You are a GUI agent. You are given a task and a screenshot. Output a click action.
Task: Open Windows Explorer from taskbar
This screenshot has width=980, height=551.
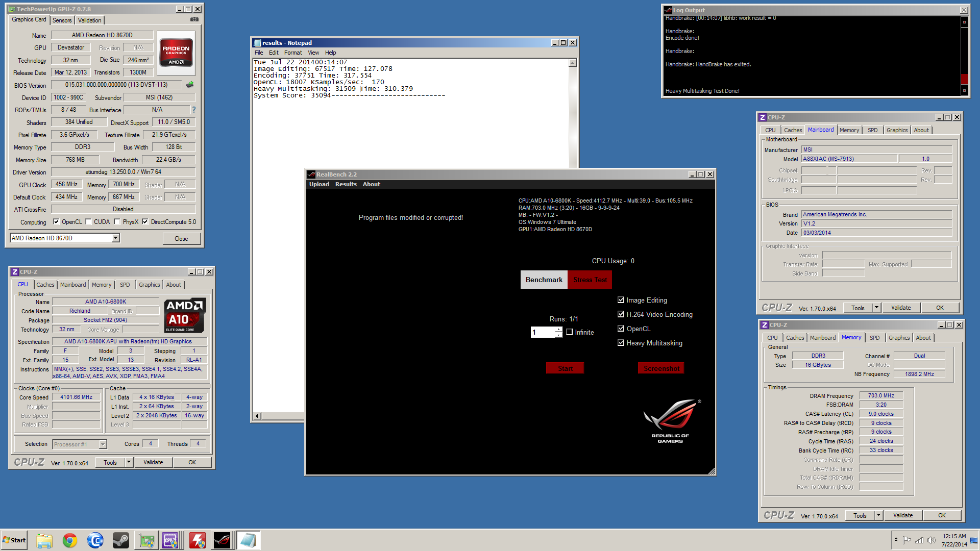pyautogui.click(x=44, y=540)
